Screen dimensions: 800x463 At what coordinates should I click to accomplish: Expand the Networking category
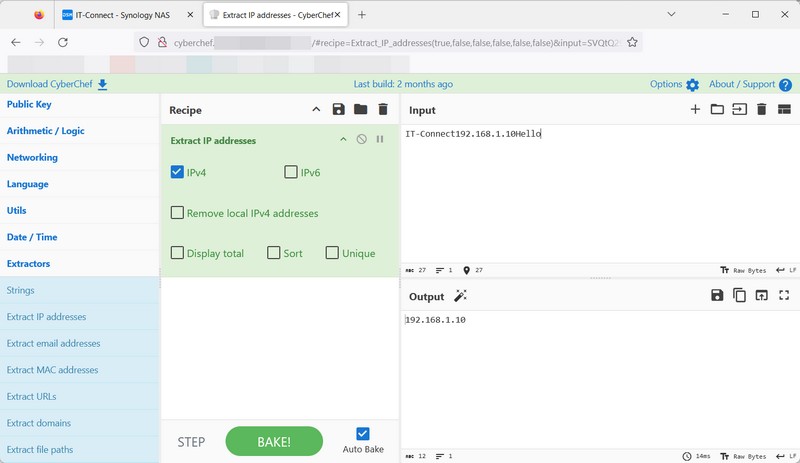pyautogui.click(x=80, y=157)
